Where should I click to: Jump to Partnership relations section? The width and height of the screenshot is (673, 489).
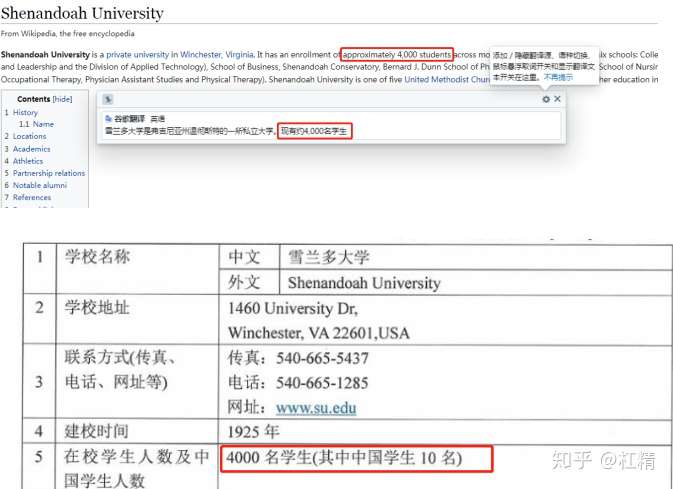coord(49,173)
